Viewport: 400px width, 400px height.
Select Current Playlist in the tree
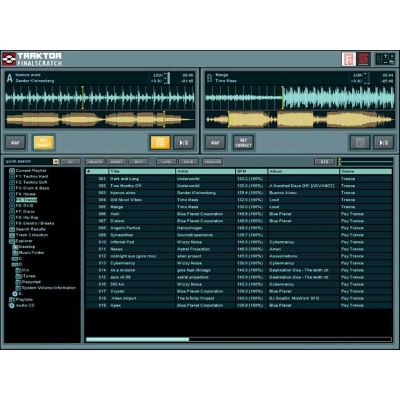click(x=31, y=171)
